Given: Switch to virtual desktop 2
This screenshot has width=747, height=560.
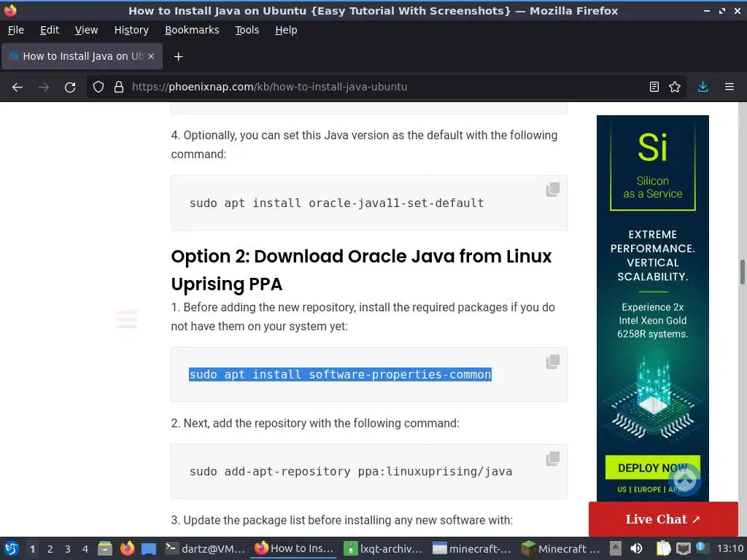Looking at the screenshot, I should tap(50, 549).
